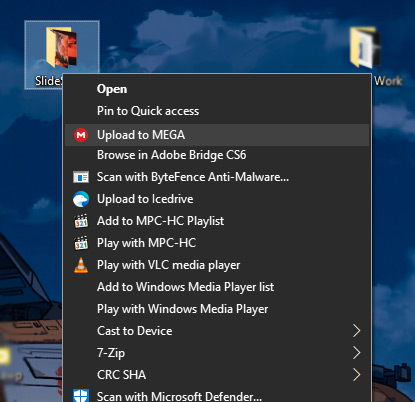Open the Cast to Device submenu
415x402 pixels.
click(217, 331)
